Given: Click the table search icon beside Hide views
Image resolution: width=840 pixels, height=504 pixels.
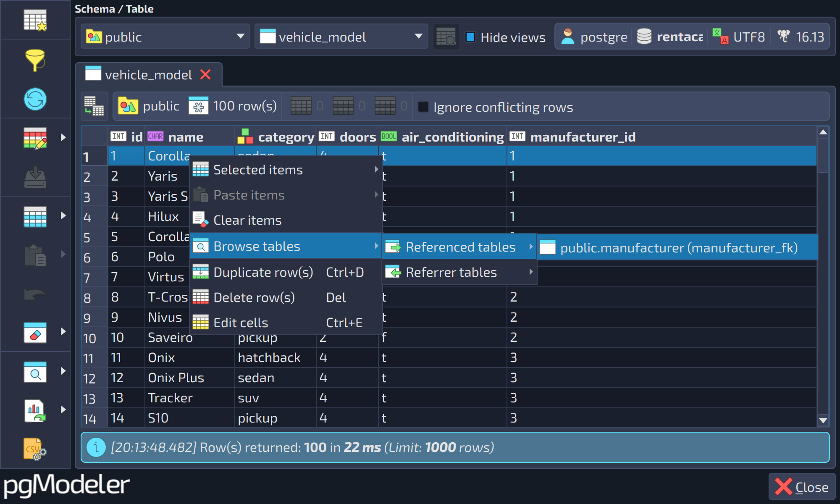Looking at the screenshot, I should [x=446, y=37].
